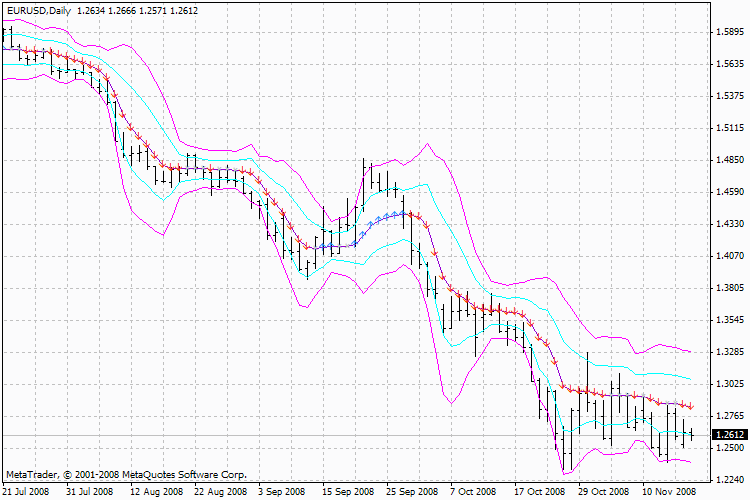Click the 10 Nov 2008 date label
750x500 pixels.
(x=669, y=492)
